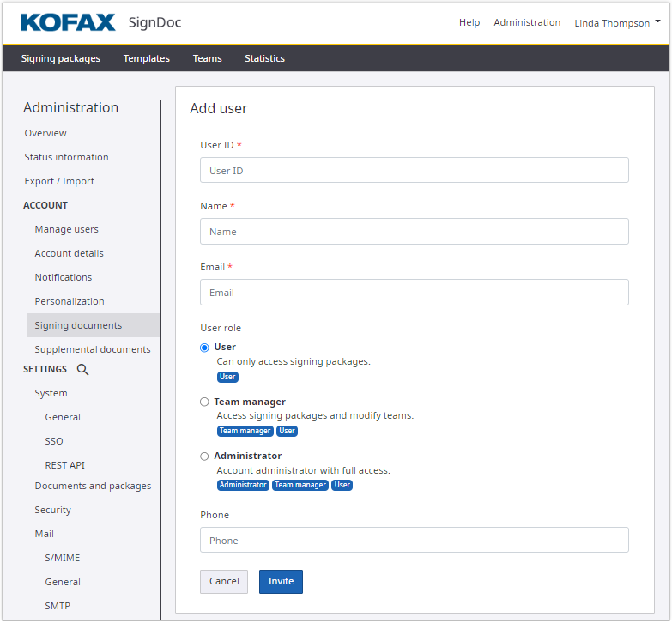Click the Administration link in header
672x623 pixels.
[527, 22]
